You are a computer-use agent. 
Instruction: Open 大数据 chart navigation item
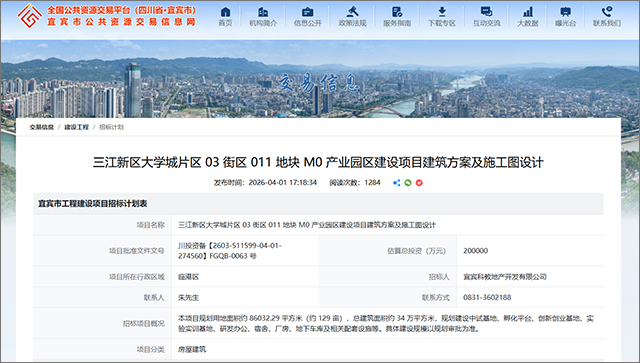click(528, 17)
